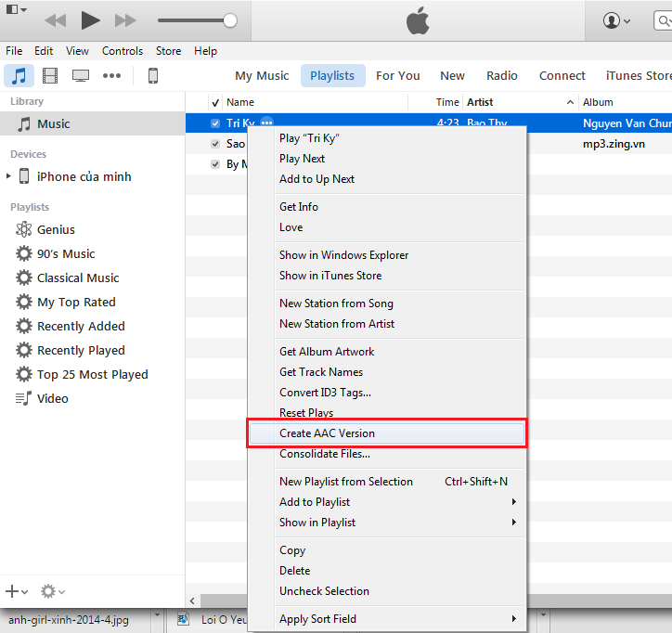Open the three-dots More media menu

112,76
